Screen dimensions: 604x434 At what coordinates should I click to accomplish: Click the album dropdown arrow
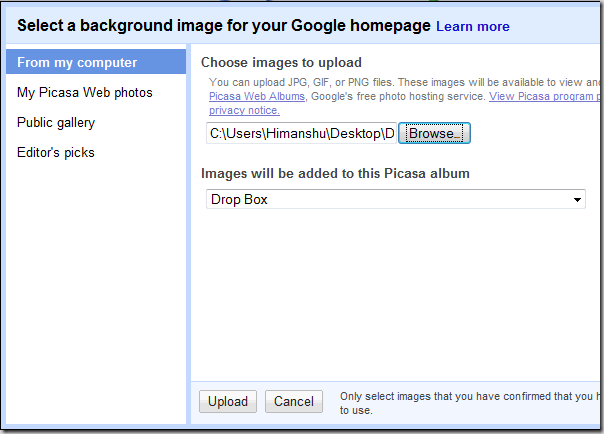(x=577, y=200)
